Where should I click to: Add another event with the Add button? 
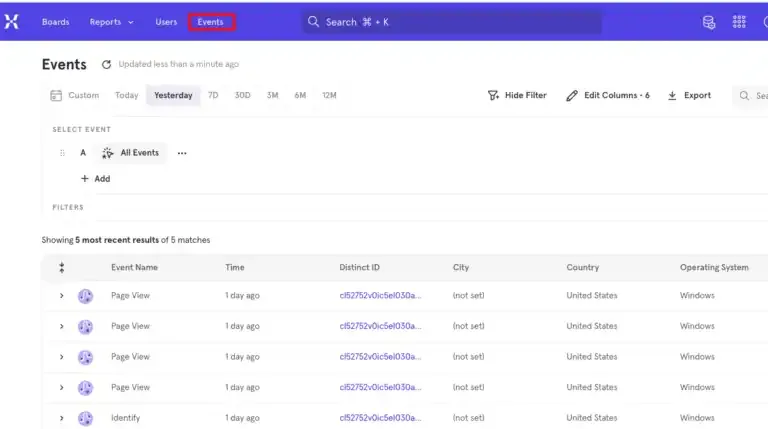(x=96, y=179)
